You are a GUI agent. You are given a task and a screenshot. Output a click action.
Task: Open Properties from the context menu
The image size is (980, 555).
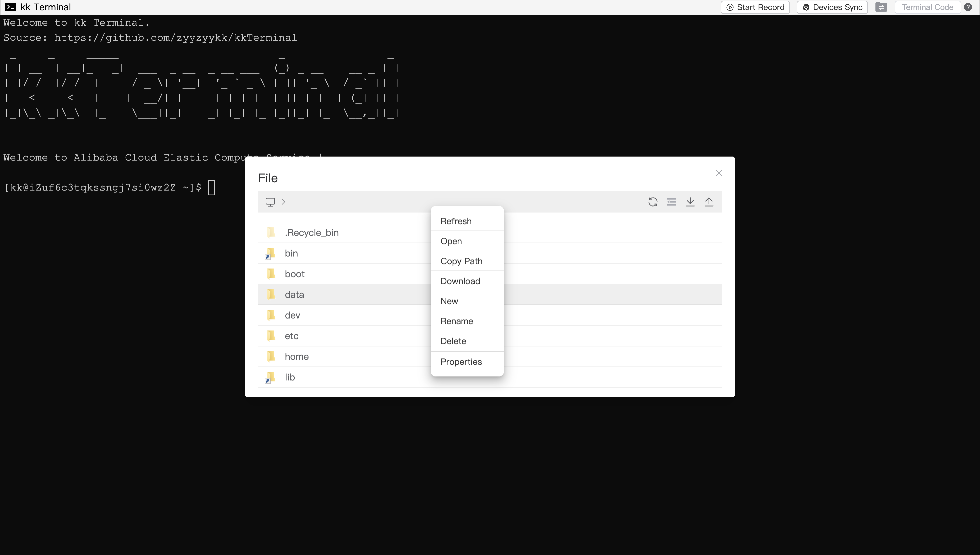point(461,361)
